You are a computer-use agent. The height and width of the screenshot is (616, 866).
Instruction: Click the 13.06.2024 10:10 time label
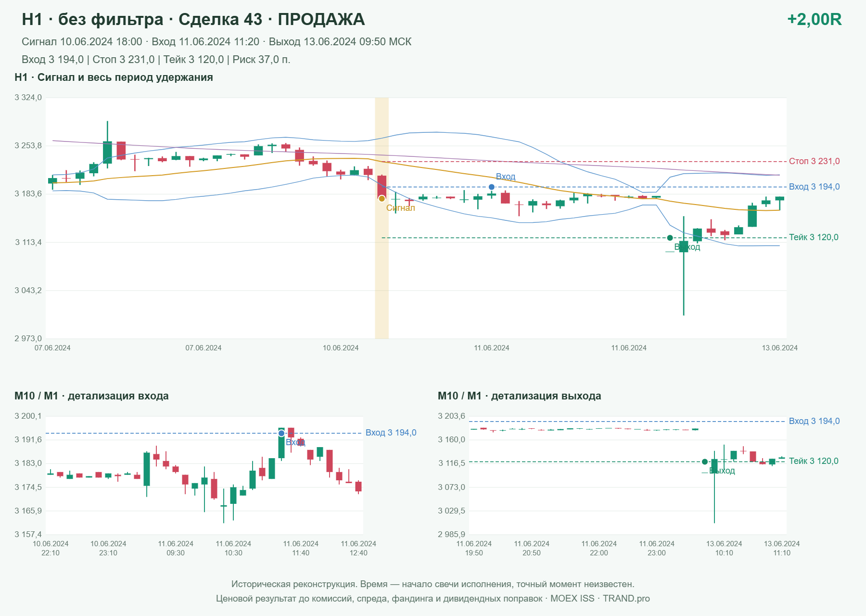pyautogui.click(x=724, y=548)
